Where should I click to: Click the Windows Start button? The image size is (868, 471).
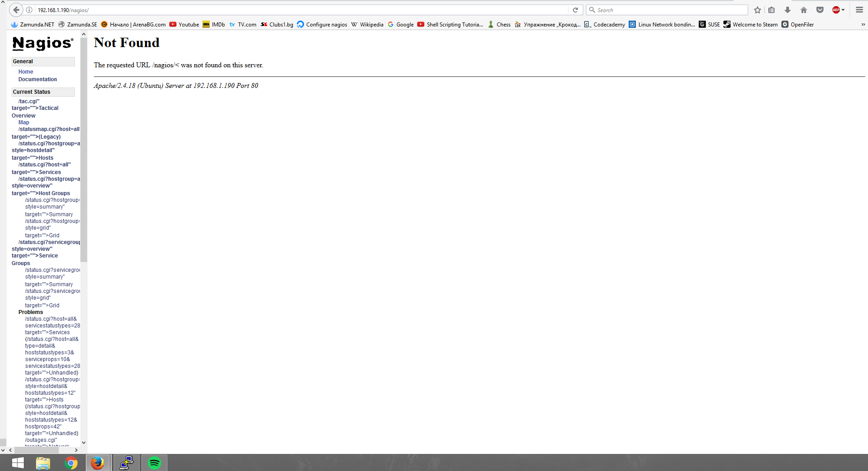pyautogui.click(x=18, y=462)
